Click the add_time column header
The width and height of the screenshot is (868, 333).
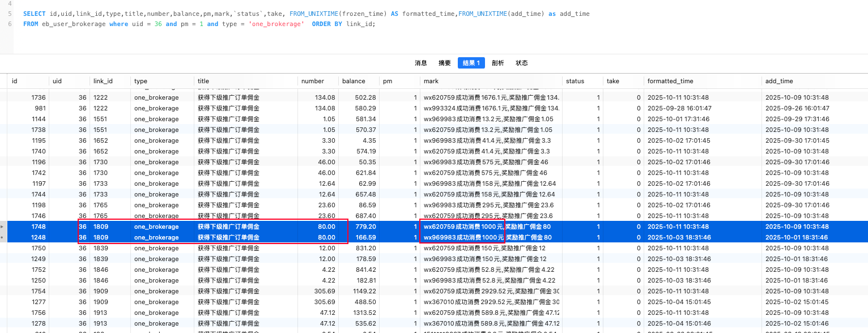(779, 81)
